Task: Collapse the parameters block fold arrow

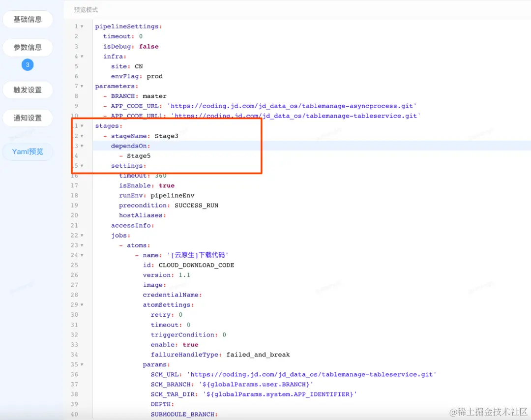Action: [82, 86]
